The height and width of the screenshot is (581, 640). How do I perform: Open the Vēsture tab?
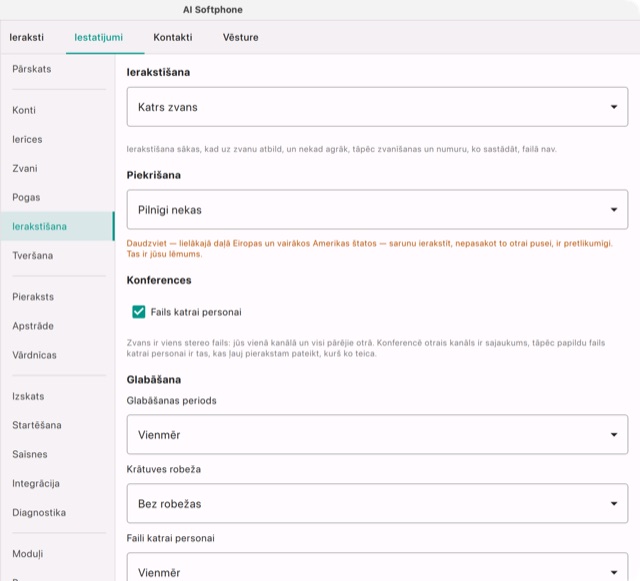pyautogui.click(x=240, y=37)
